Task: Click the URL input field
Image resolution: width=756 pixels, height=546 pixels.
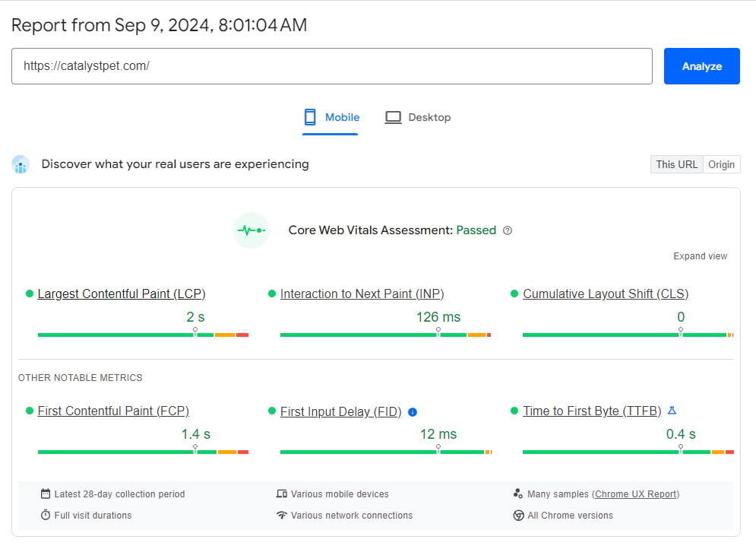Action: click(x=331, y=66)
